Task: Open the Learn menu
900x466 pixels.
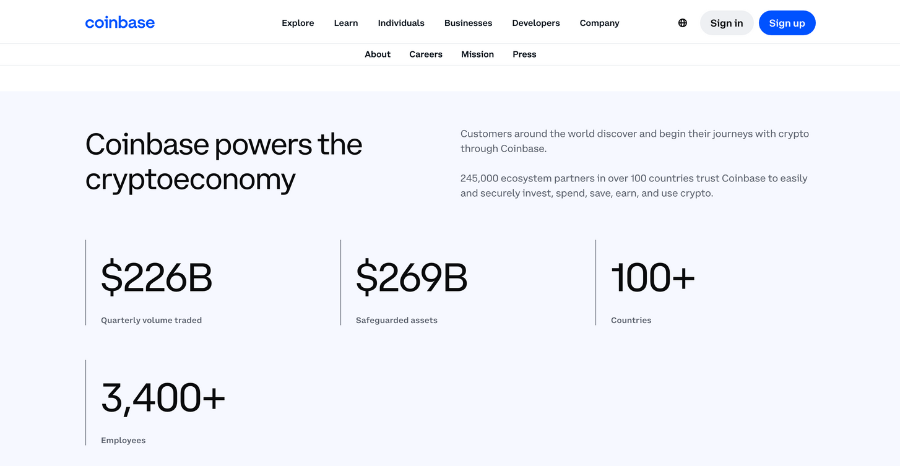Action: click(346, 23)
